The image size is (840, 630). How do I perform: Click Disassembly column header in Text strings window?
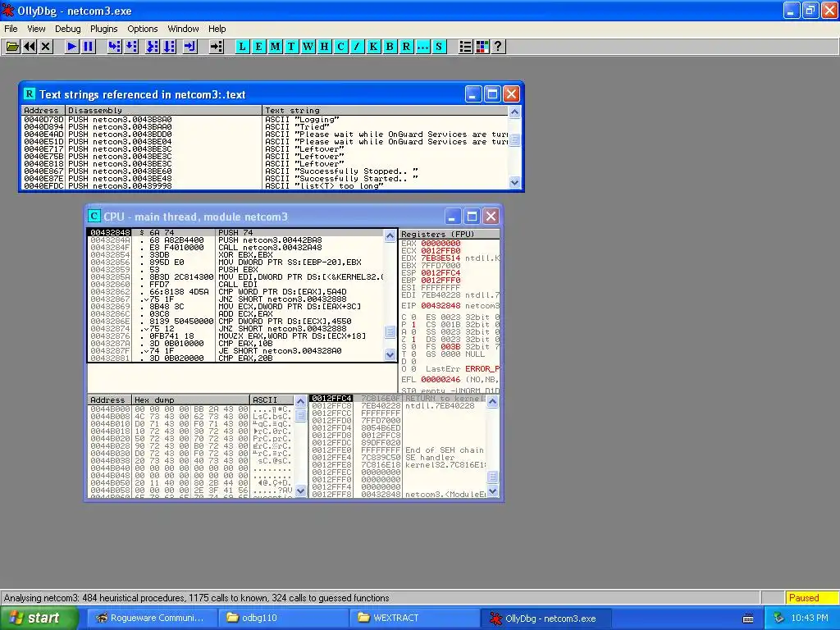[163, 111]
